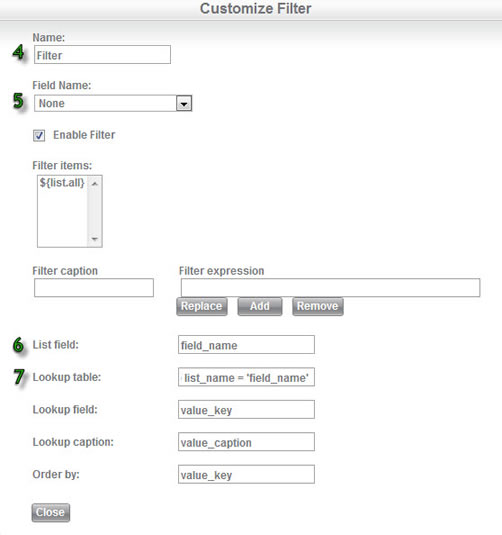Focus the Filter caption input field
This screenshot has height=535, width=502.
click(x=94, y=288)
